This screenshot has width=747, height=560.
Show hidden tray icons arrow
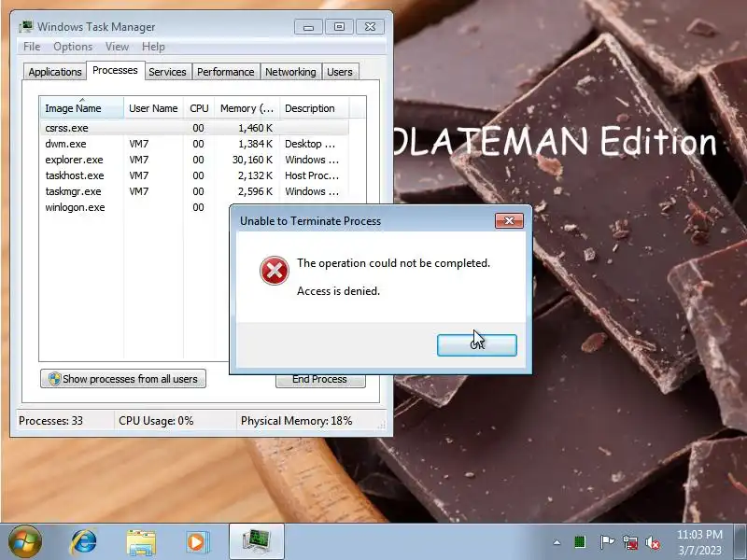coord(557,542)
